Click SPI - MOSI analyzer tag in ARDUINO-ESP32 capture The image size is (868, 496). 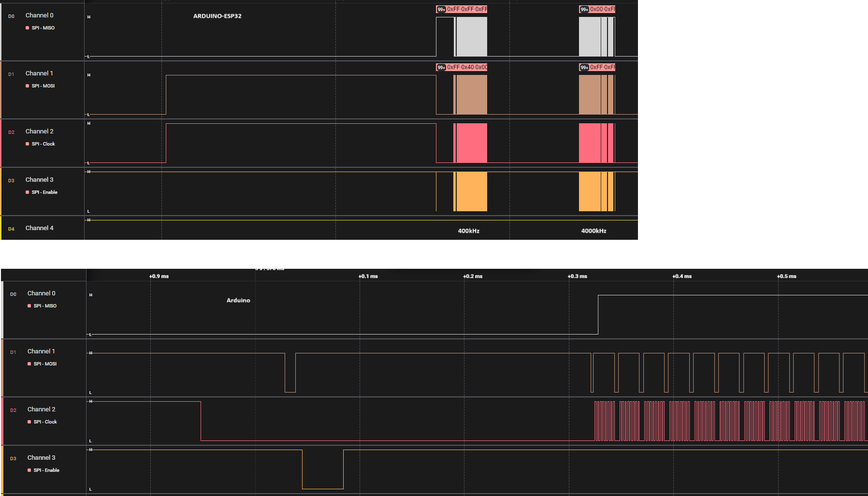click(43, 86)
